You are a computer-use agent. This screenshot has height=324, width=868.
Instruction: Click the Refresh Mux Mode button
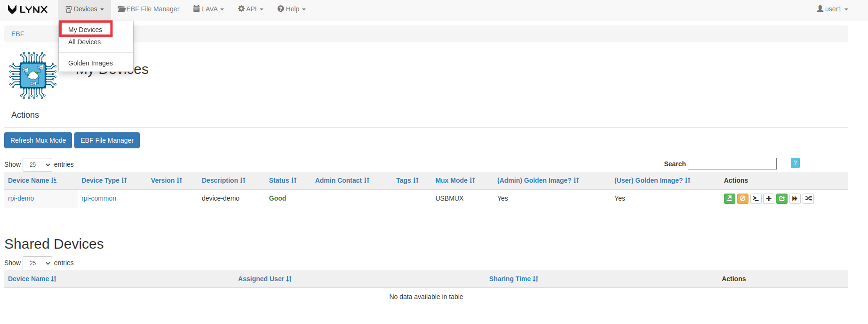coord(38,140)
